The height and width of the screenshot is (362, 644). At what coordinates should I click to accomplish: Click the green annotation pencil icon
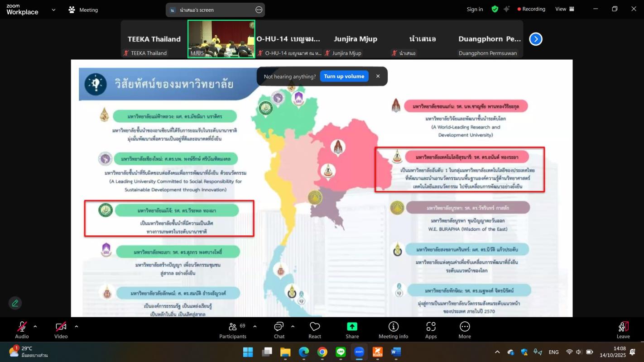coord(15,303)
